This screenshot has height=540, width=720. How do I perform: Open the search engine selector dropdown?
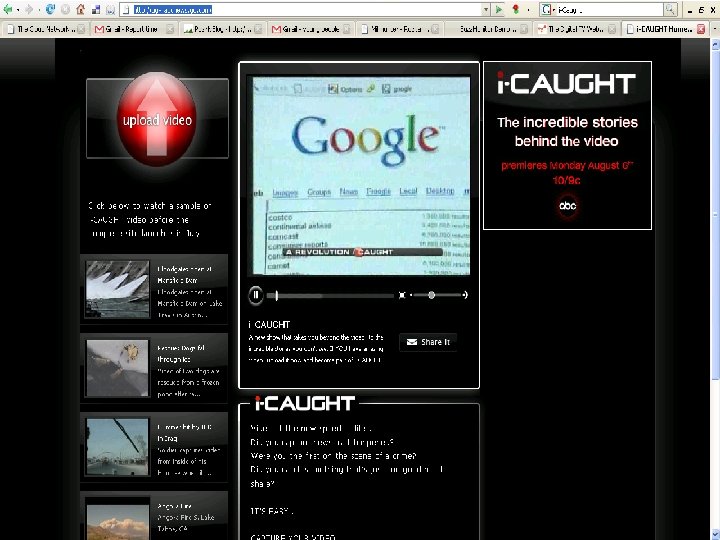pos(548,9)
